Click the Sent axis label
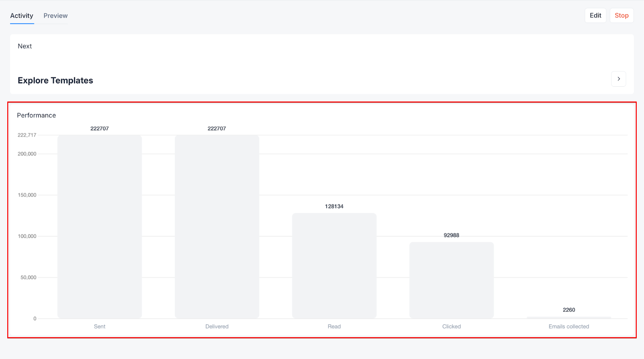 coord(99,326)
